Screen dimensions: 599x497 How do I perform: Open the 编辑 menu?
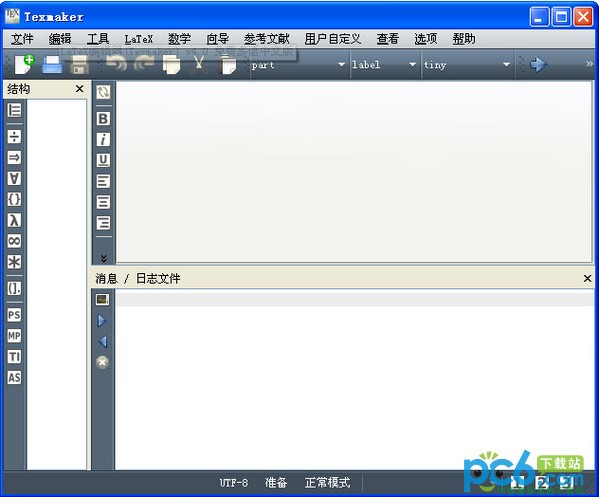tap(60, 39)
